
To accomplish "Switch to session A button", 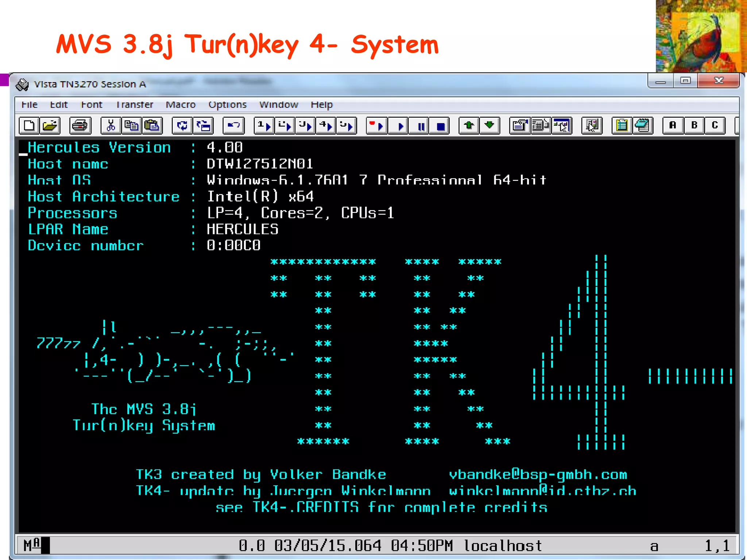I will pyautogui.click(x=673, y=126).
